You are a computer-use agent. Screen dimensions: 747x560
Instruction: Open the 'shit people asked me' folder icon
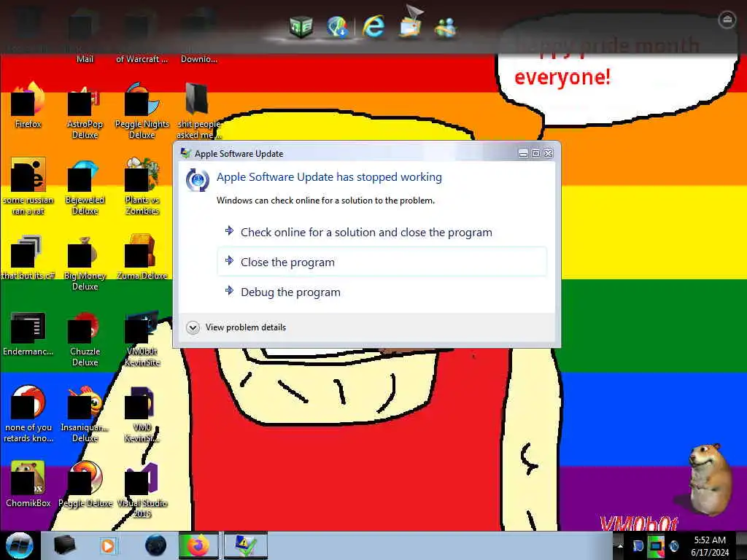pos(197,111)
